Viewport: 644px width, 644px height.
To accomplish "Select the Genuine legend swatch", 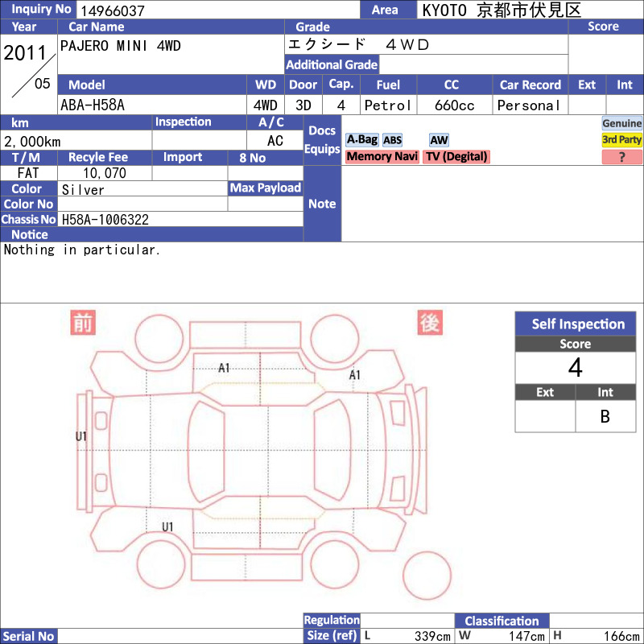I will (x=621, y=123).
